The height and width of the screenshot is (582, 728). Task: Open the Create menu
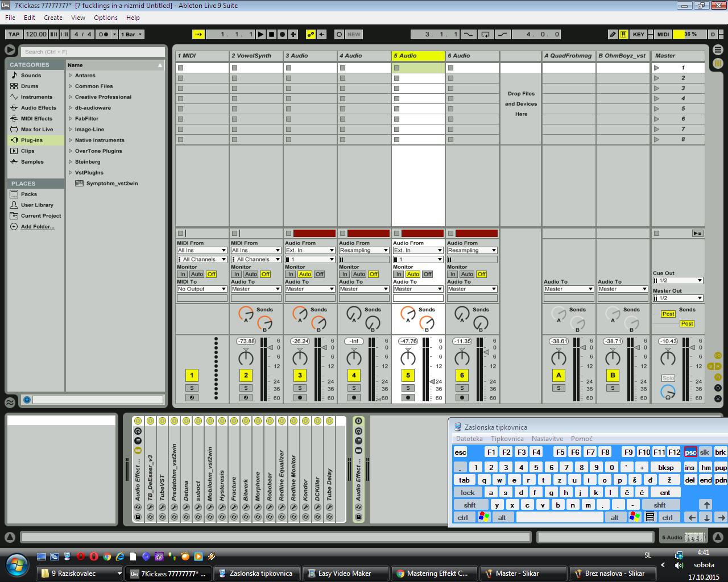pos(53,18)
